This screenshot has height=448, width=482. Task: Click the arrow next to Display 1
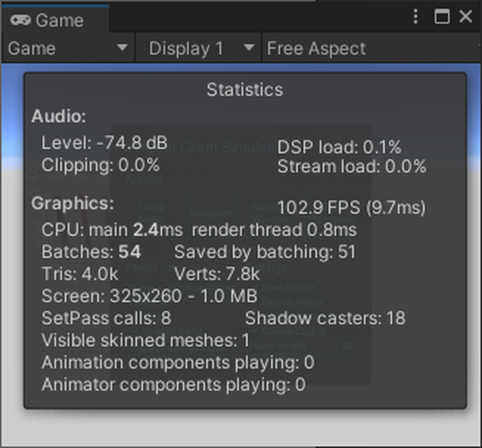point(249,47)
